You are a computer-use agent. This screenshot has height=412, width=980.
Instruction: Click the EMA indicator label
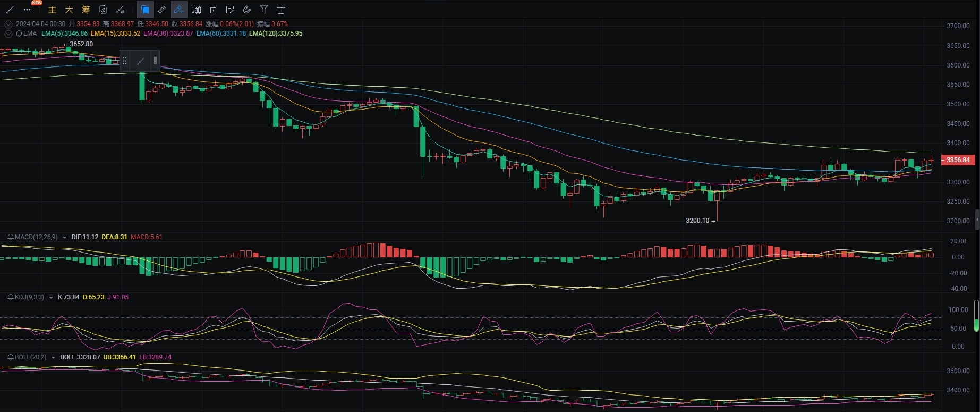(x=30, y=33)
